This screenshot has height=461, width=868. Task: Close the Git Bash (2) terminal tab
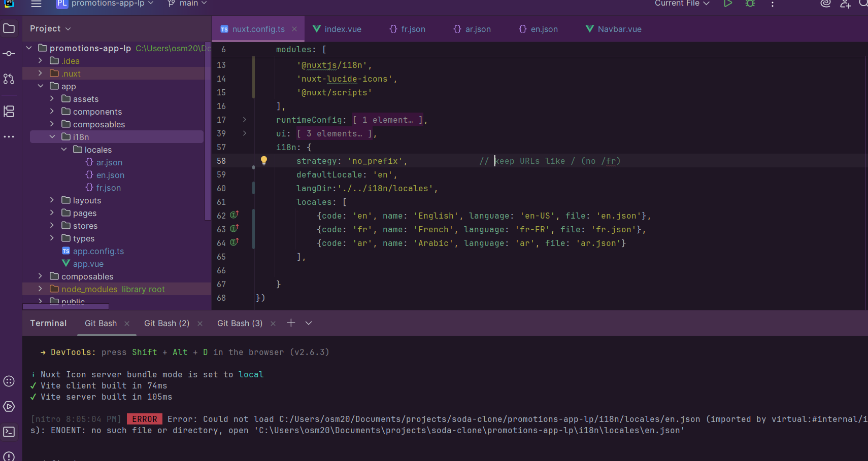pos(200,324)
